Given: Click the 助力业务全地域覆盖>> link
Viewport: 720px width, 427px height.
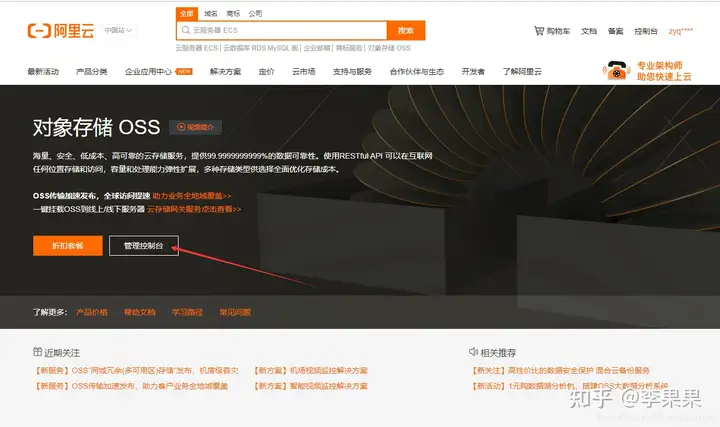Looking at the screenshot, I should 192,196.
